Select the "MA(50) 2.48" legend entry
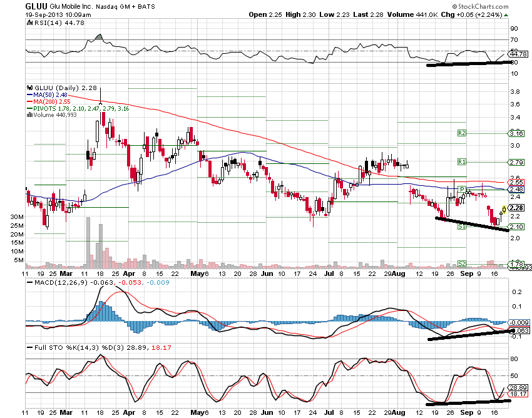 tap(50, 95)
